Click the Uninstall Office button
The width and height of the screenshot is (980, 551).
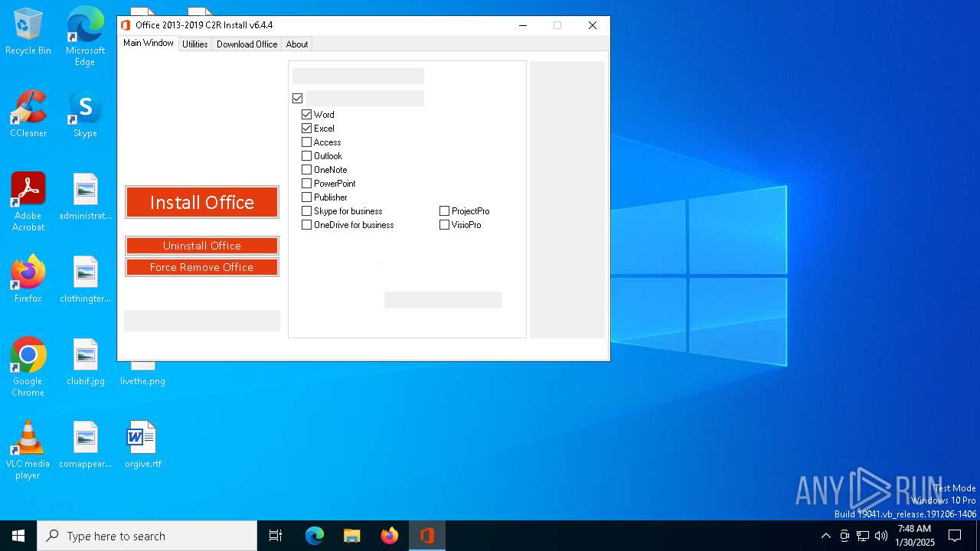coord(202,246)
